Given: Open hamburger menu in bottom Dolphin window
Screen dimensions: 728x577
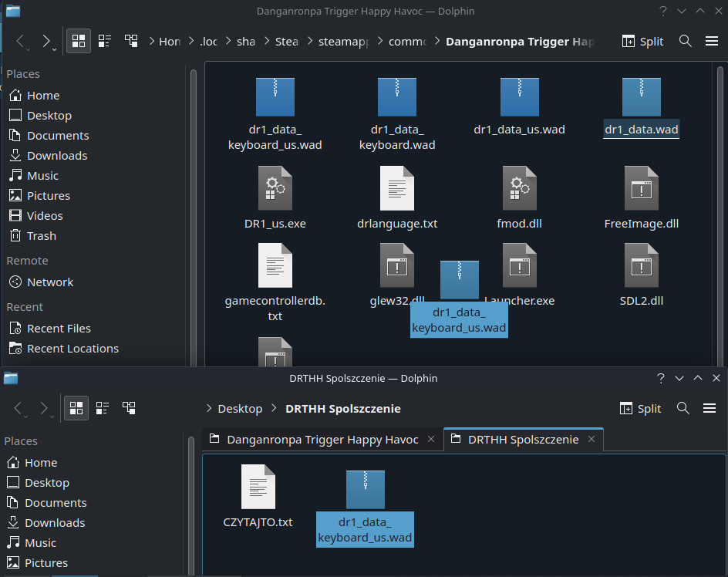Looking at the screenshot, I should pyautogui.click(x=709, y=408).
